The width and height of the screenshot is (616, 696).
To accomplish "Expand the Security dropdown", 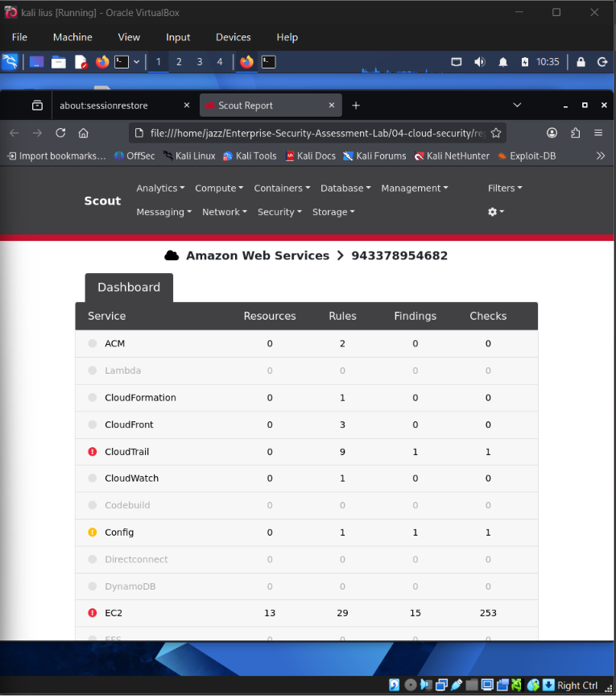I will point(279,212).
